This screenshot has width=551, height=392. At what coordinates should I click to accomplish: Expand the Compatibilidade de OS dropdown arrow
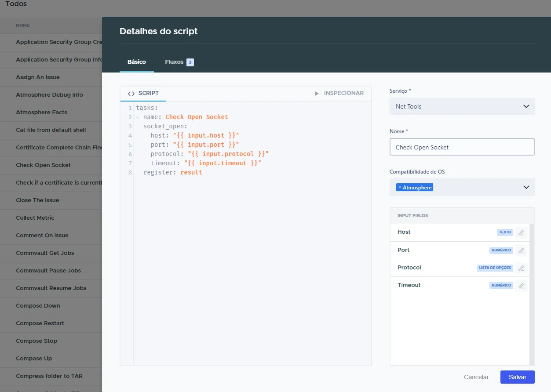pyautogui.click(x=526, y=187)
